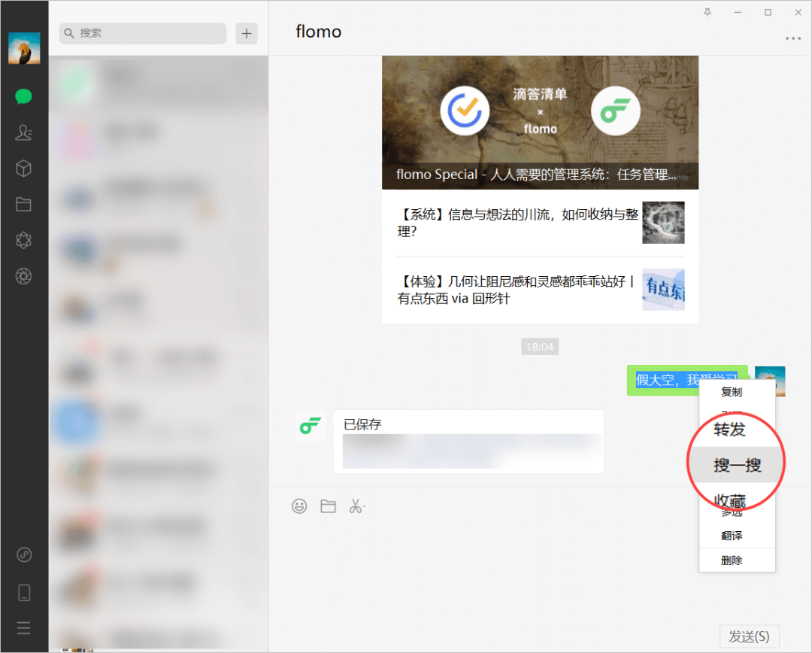
Task: Select 搜一搜 in the context menu
Action: click(738, 465)
